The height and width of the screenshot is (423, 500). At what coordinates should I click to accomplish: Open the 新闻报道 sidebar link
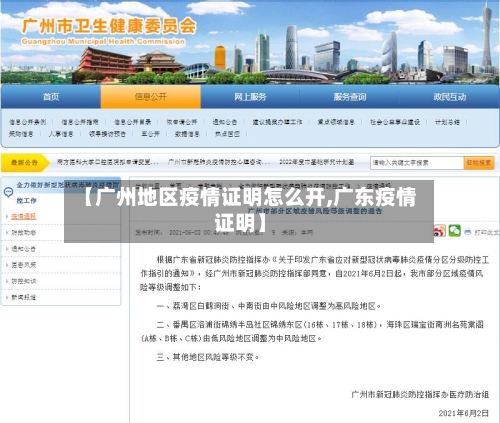(24, 297)
